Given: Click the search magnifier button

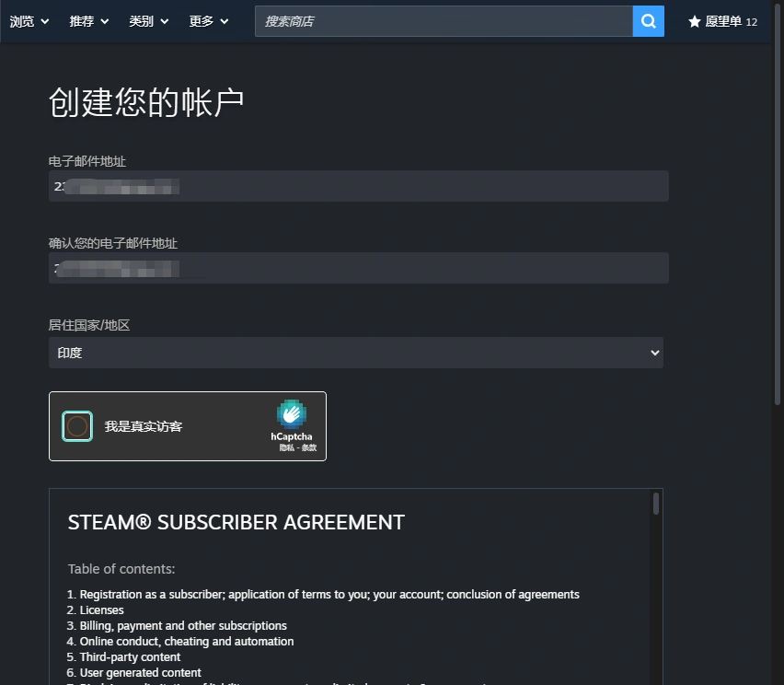Looking at the screenshot, I should (648, 21).
